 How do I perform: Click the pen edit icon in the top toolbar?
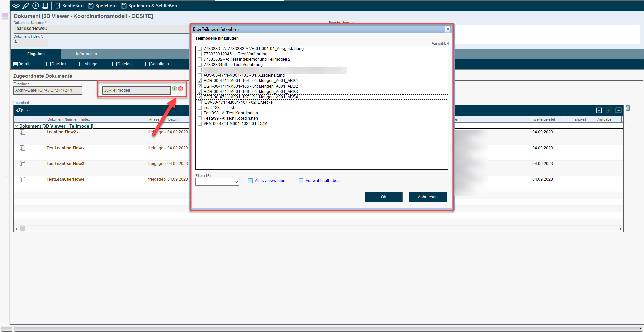point(26,6)
